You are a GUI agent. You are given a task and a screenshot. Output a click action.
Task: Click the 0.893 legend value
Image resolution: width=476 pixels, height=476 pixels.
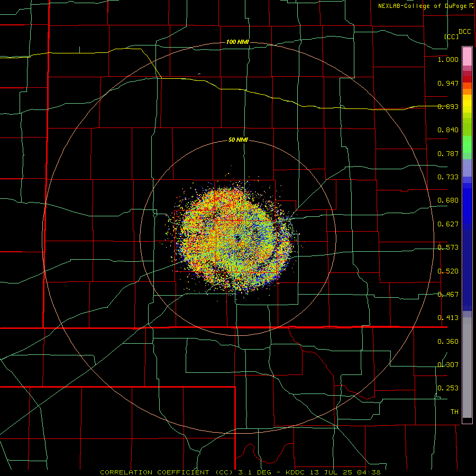448,106
